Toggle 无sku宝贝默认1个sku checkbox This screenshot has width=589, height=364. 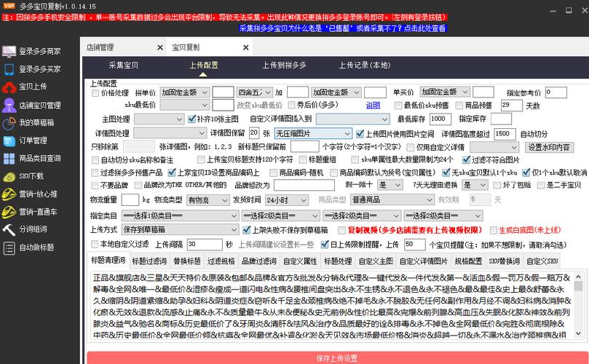coord(446,173)
